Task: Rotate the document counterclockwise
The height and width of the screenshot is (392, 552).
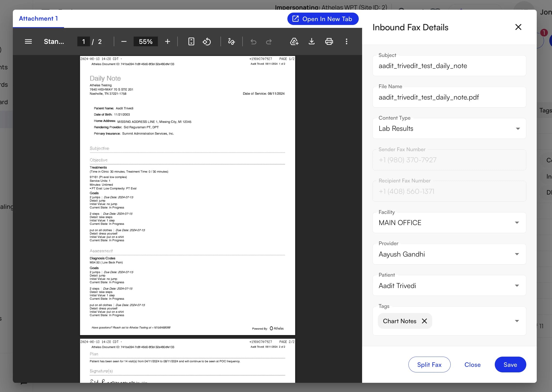Action: [207, 41]
